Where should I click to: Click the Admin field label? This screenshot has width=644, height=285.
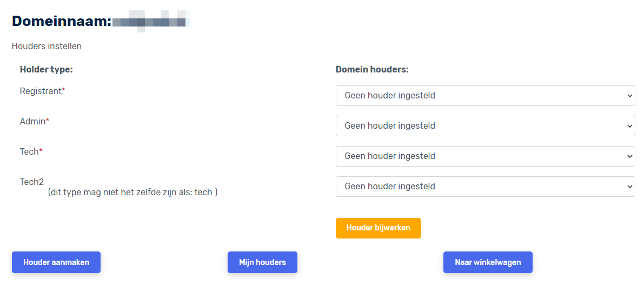pyautogui.click(x=32, y=122)
